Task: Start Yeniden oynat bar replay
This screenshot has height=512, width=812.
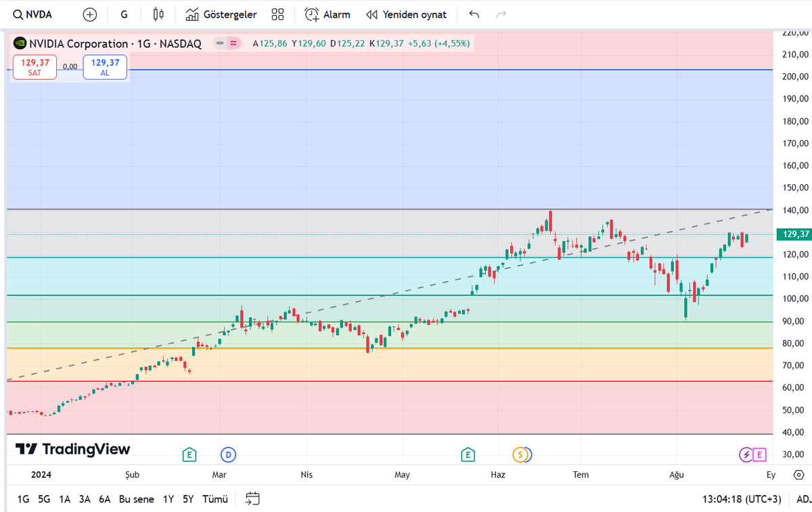Action: tap(406, 14)
